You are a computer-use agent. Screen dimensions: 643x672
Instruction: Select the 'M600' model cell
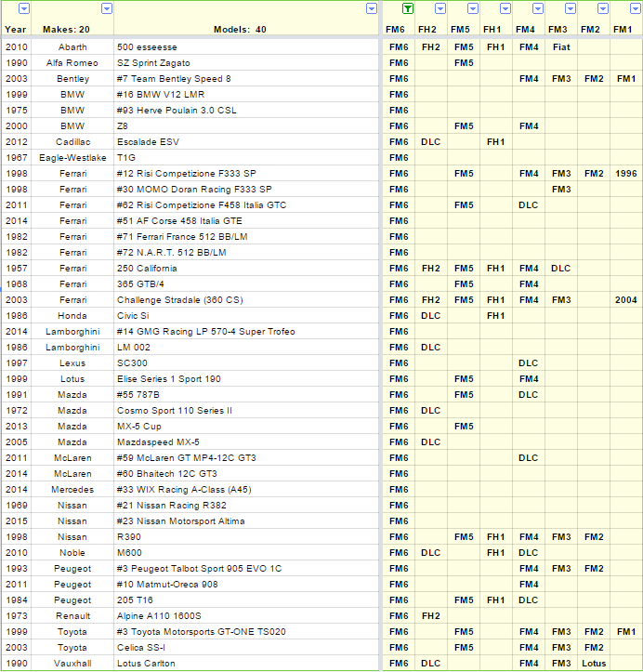tap(246, 553)
